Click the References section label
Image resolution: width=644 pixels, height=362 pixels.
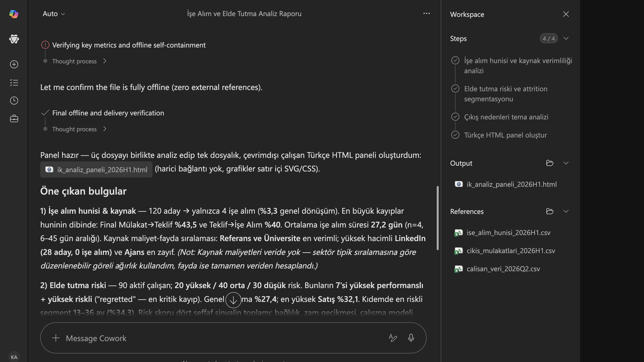[466, 211]
